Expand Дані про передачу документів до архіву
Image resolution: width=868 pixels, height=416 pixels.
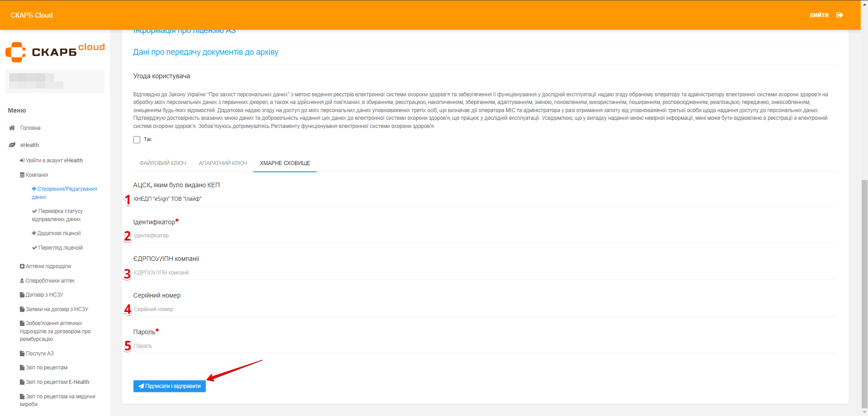(x=205, y=52)
